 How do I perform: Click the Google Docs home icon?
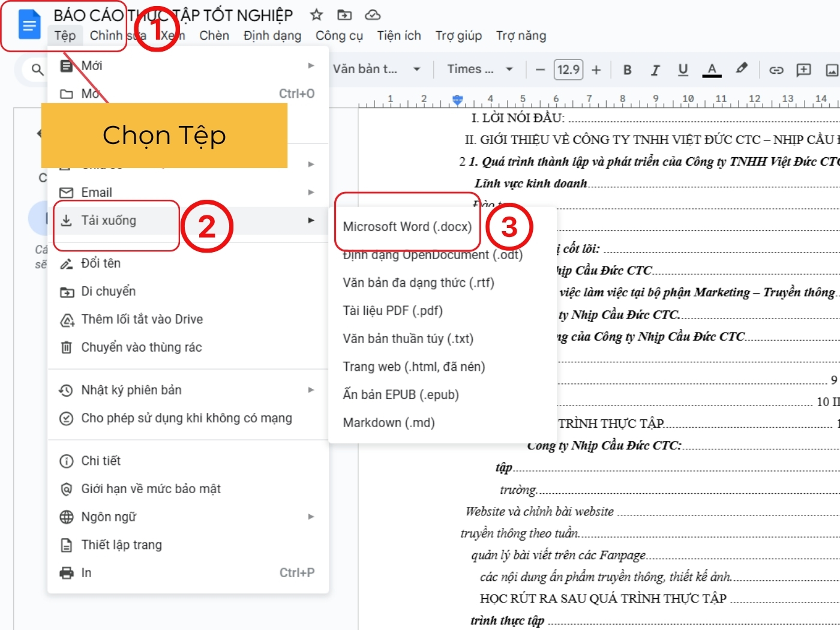[29, 25]
